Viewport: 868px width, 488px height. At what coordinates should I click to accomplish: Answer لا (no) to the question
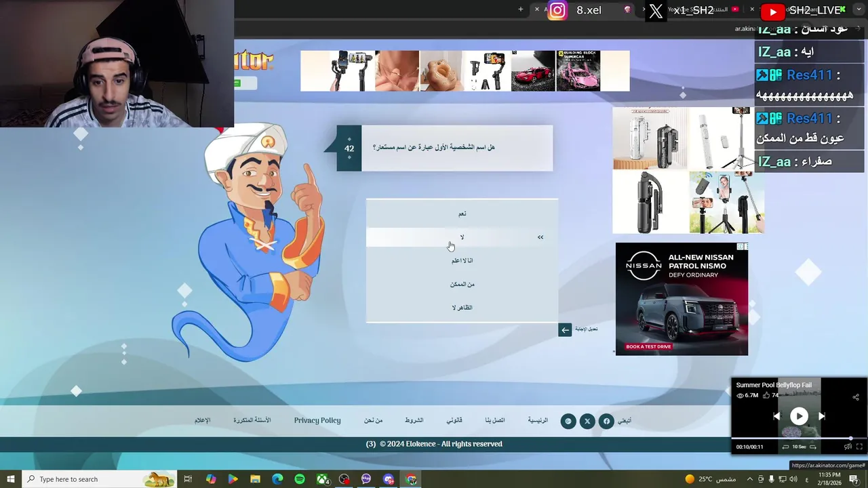tap(462, 237)
